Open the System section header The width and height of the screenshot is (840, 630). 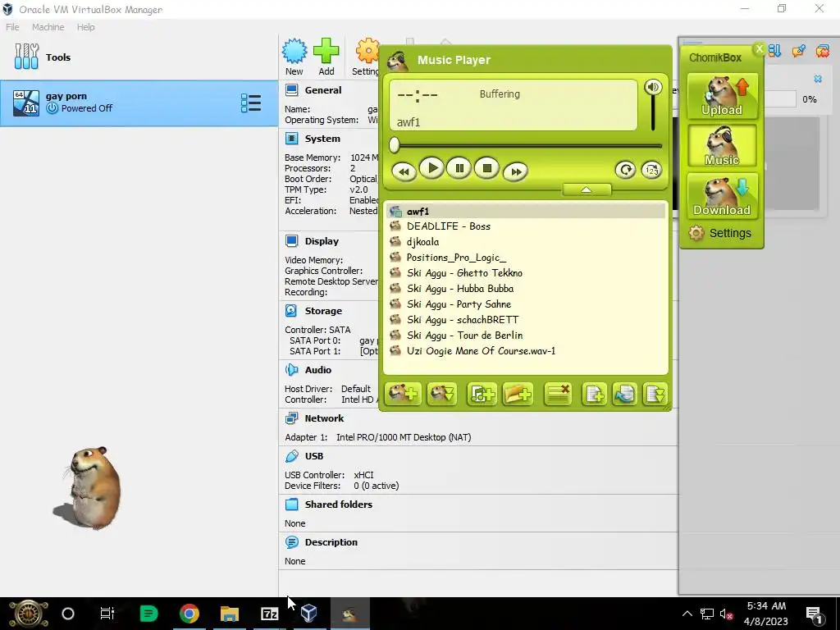(322, 138)
